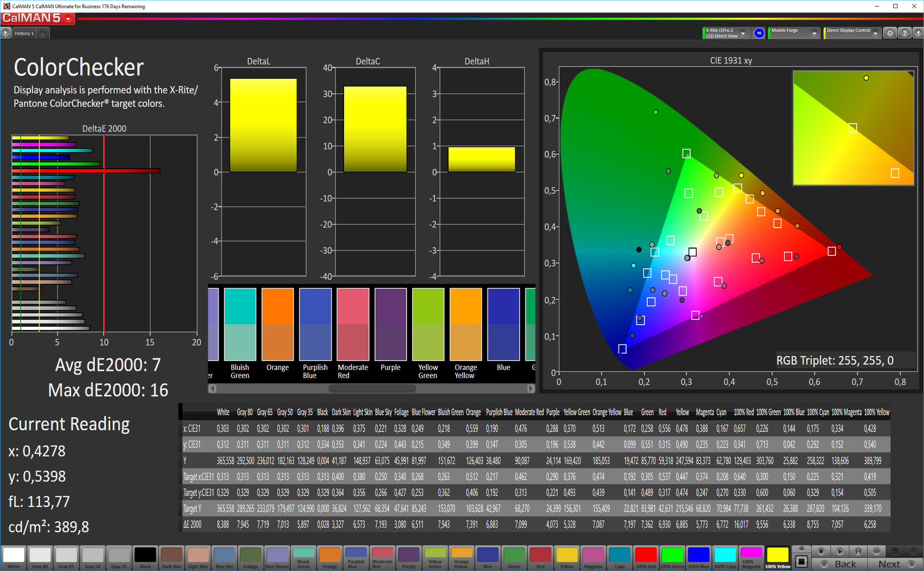This screenshot has height=571, width=924.
Task: Click the stop measurement button
Action: [821, 551]
